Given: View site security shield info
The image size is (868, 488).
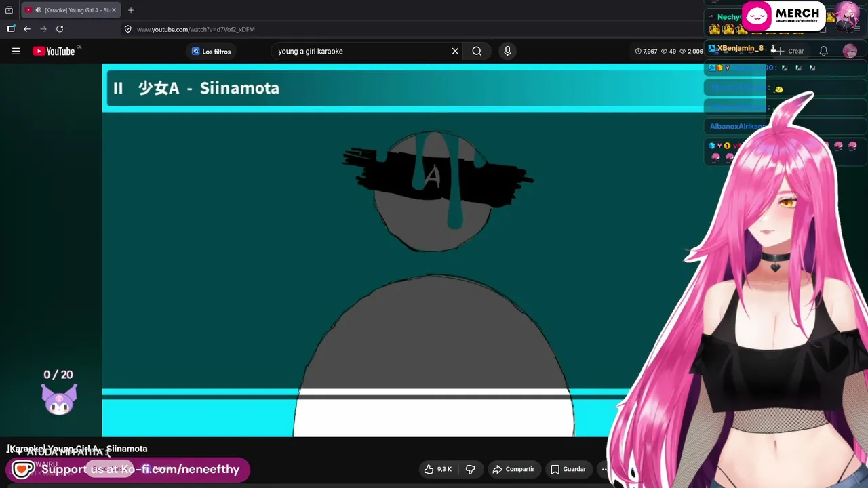Looking at the screenshot, I should coord(127,29).
